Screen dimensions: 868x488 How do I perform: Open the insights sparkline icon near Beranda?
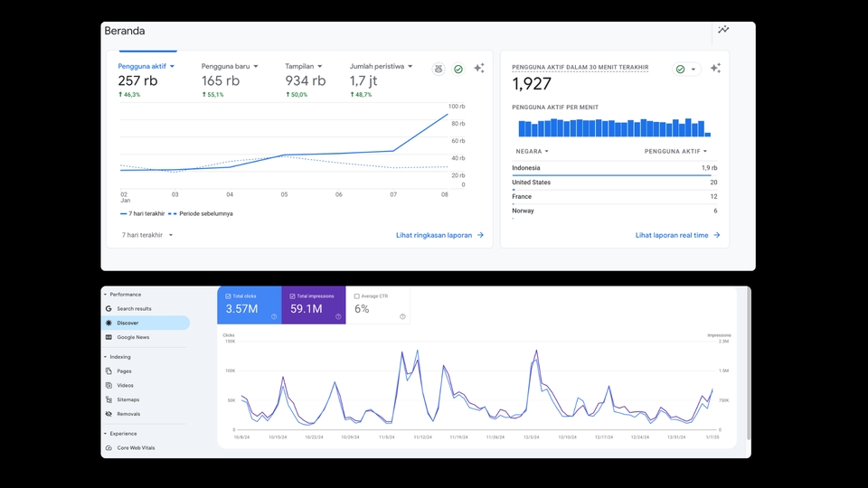[723, 30]
